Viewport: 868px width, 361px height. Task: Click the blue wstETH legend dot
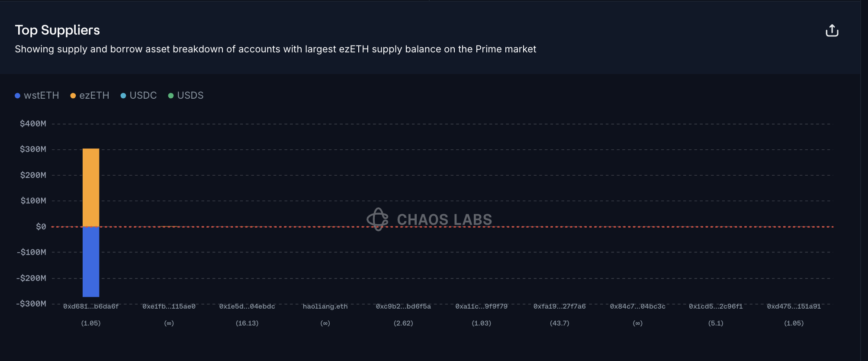point(18,96)
